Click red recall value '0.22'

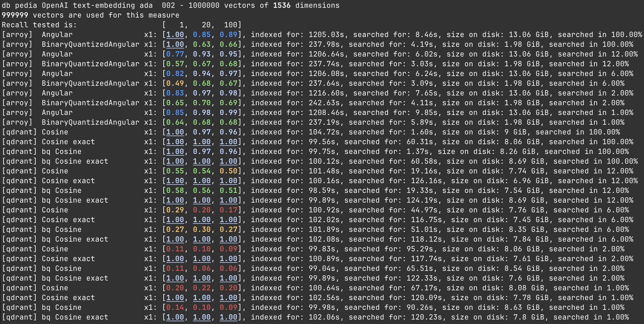[x=202, y=288]
